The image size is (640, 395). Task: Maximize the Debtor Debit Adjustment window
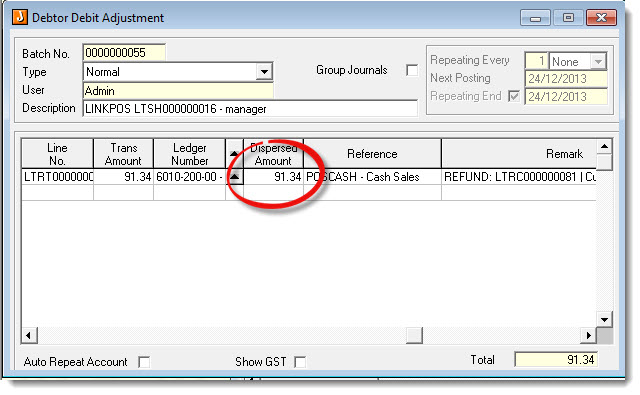coord(568,18)
